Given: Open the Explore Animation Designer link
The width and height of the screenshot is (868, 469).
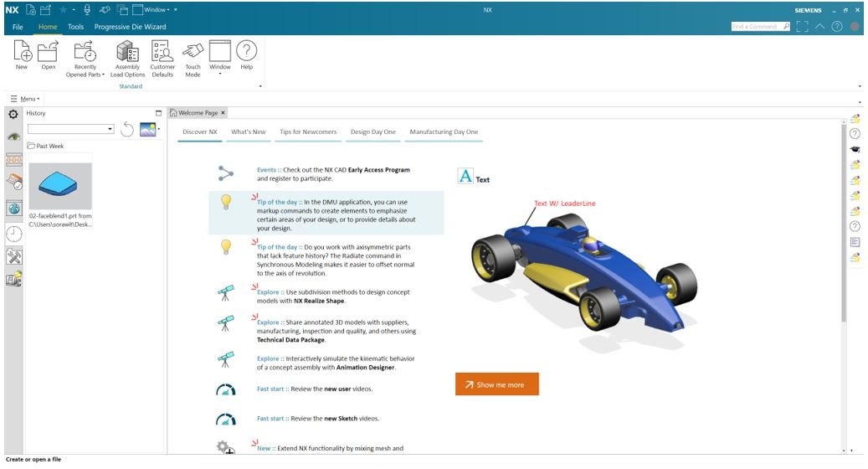Looking at the screenshot, I should (336, 363).
